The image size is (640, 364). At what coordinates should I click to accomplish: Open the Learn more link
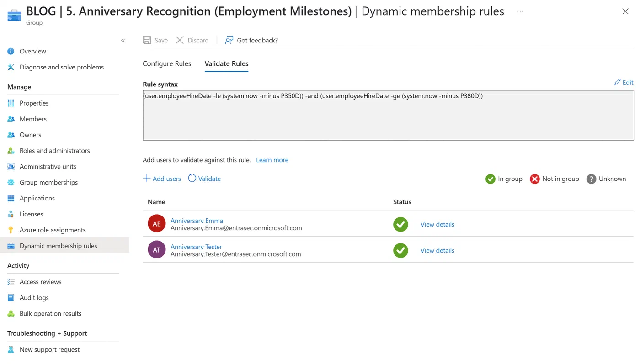[x=272, y=160]
